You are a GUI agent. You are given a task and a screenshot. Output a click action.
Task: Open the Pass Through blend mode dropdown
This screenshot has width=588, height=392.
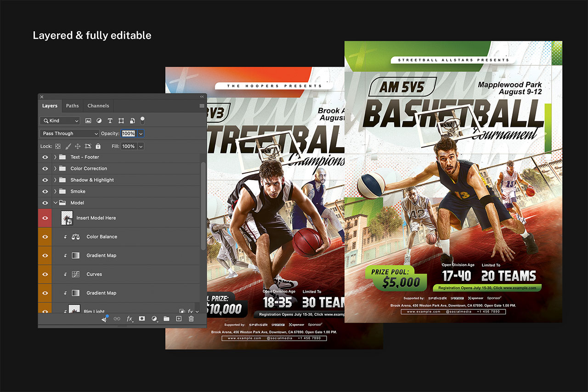69,133
